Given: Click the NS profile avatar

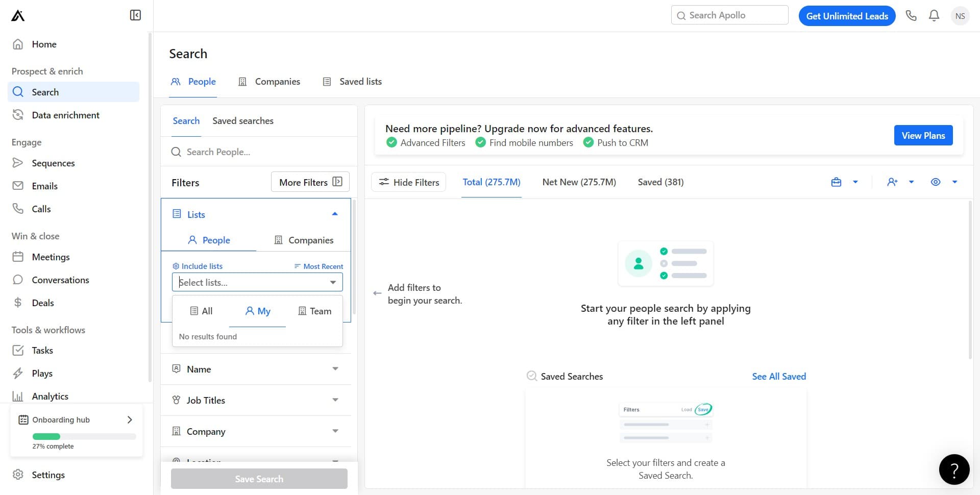Looking at the screenshot, I should (960, 16).
